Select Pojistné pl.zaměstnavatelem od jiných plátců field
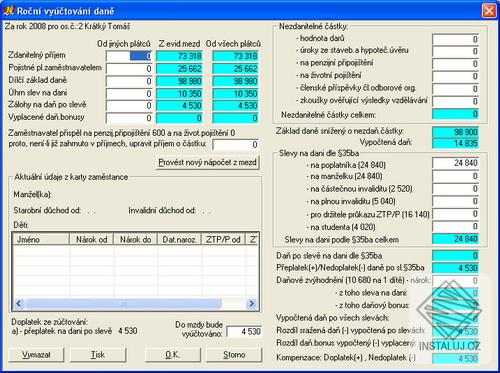This screenshot has height=373, width=500. (x=129, y=69)
